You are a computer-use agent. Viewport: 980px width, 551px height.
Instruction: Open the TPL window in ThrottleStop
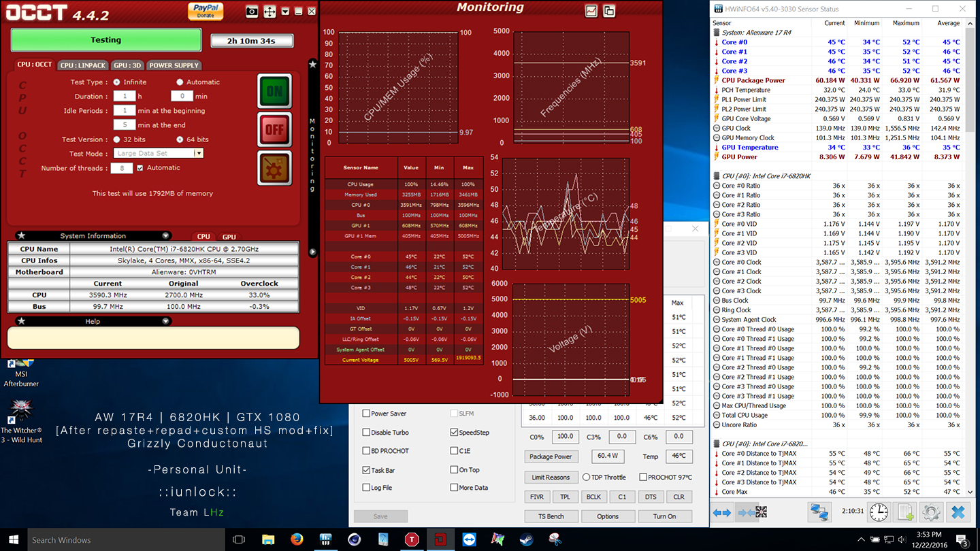pos(566,497)
